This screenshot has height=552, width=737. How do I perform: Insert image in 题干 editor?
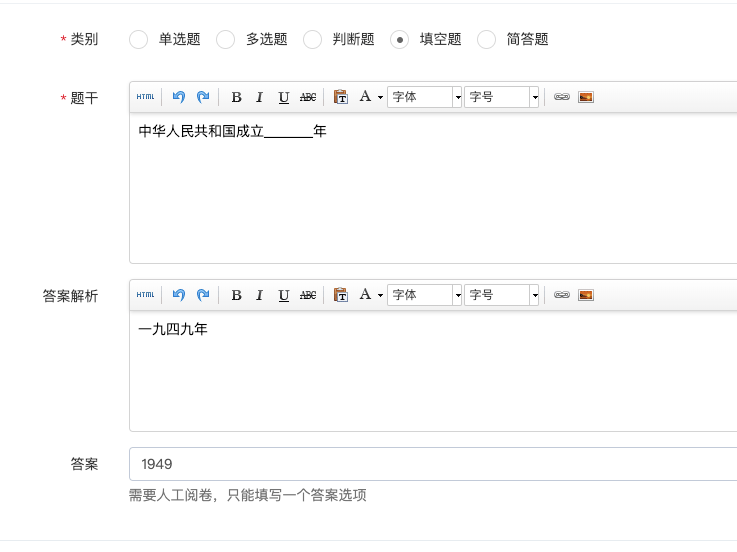(x=586, y=97)
